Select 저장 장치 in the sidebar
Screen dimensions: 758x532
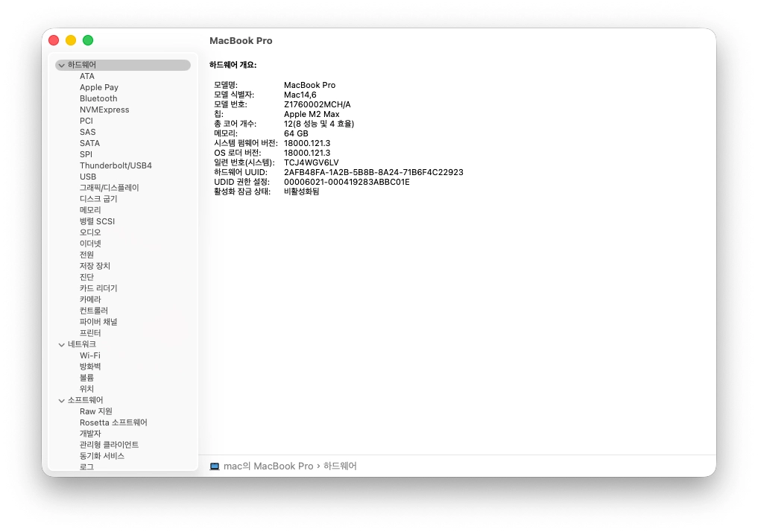click(95, 266)
